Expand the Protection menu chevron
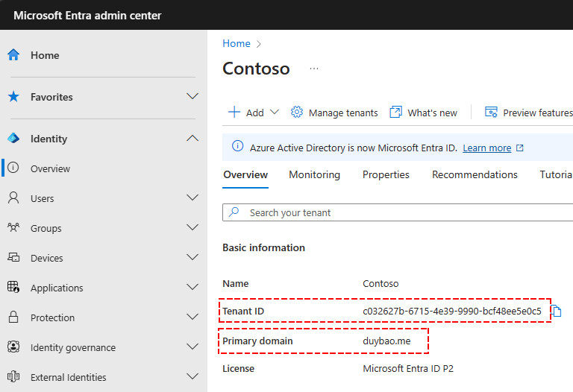This screenshot has width=573, height=392. tap(192, 317)
